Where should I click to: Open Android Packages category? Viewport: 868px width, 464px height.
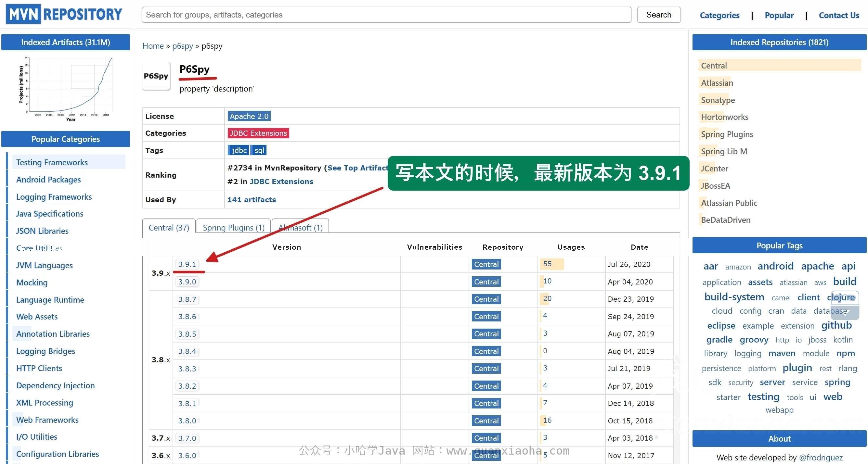[x=48, y=180]
